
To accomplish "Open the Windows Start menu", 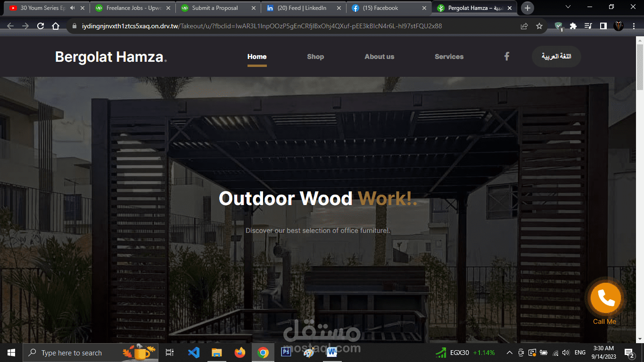I will (x=11, y=353).
